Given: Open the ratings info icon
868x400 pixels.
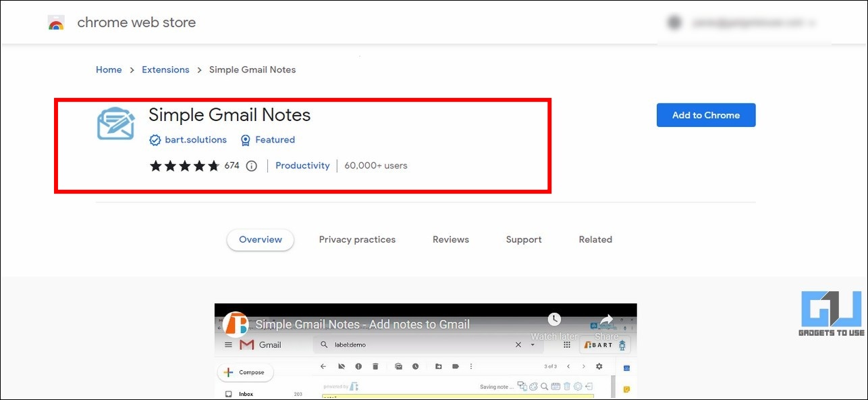Looking at the screenshot, I should point(252,166).
